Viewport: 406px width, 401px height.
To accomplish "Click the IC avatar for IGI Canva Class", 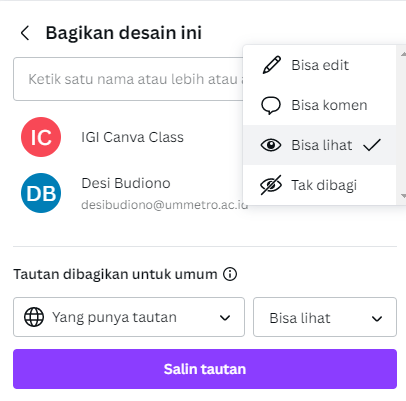I will coord(41,137).
